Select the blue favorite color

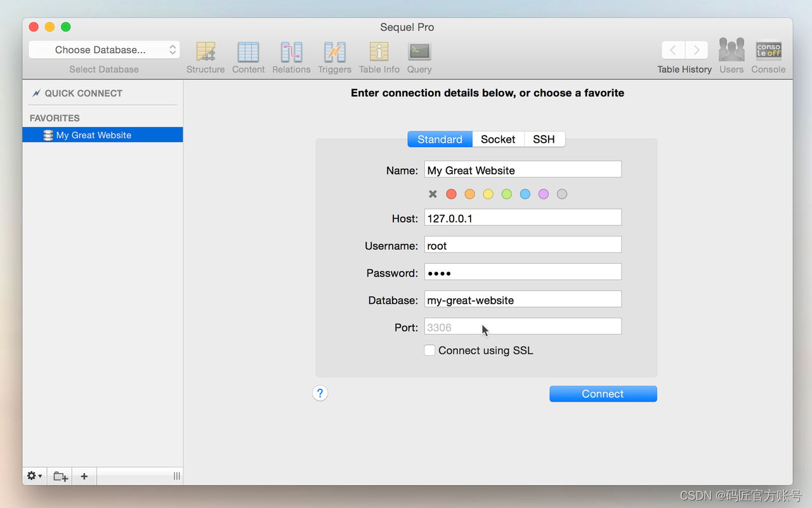pos(525,194)
